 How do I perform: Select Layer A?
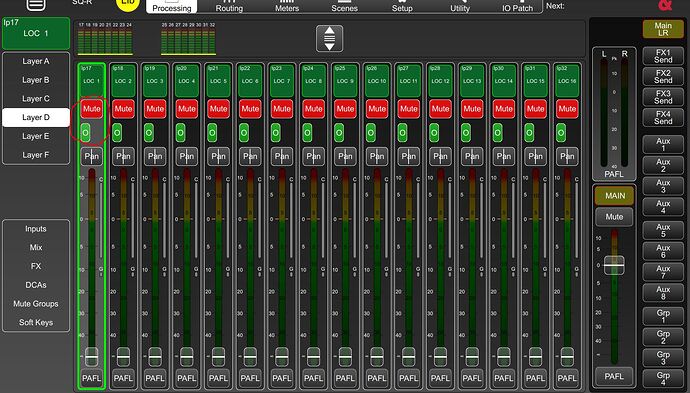pyautogui.click(x=36, y=61)
